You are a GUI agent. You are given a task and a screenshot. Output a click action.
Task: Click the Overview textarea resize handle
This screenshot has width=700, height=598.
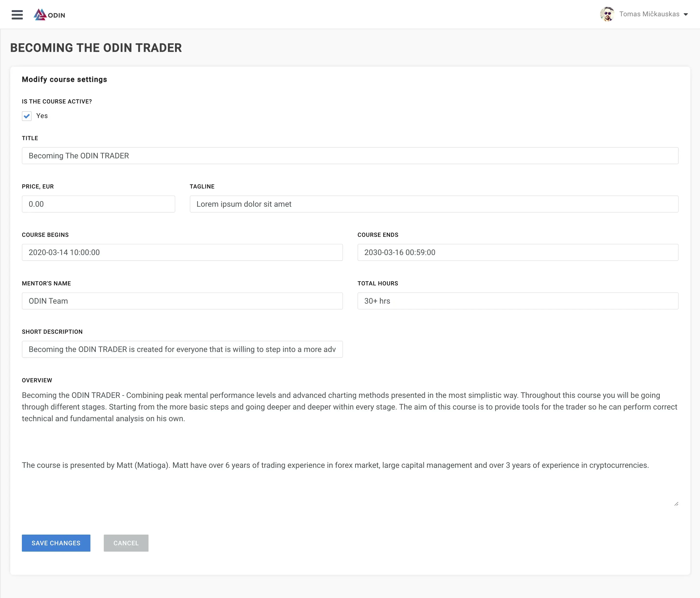[676, 504]
